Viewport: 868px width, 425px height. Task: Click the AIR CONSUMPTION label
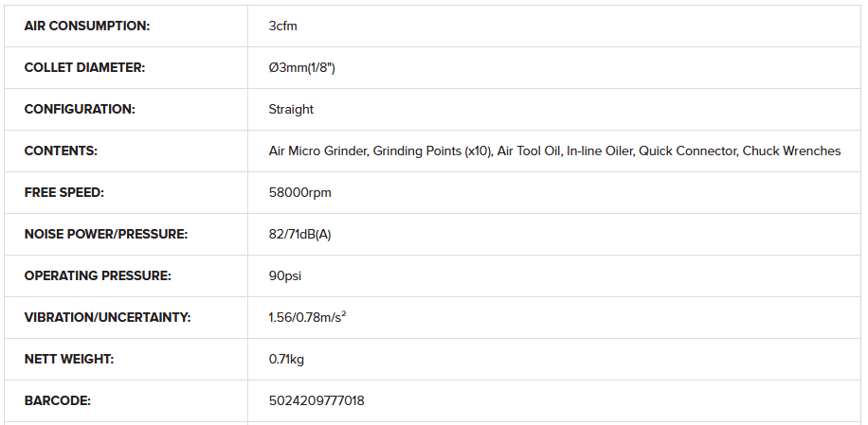(87, 26)
